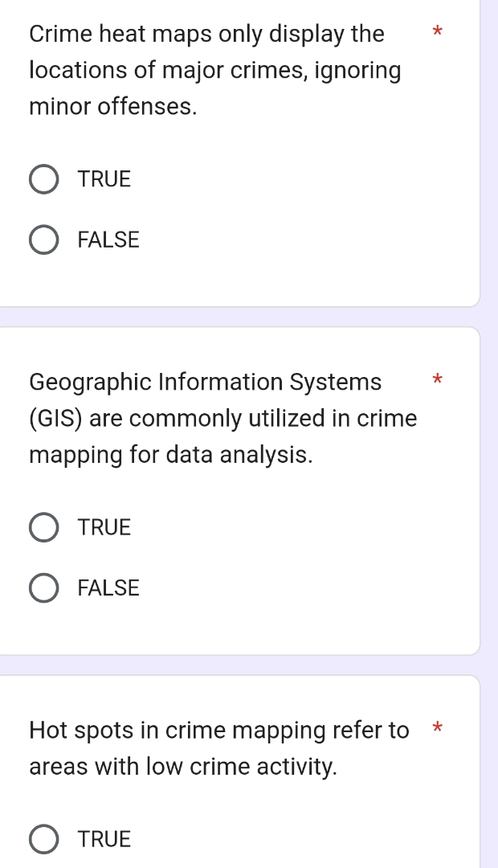498x868 pixels.
Task: Click the GIS question text
Action: (x=222, y=418)
